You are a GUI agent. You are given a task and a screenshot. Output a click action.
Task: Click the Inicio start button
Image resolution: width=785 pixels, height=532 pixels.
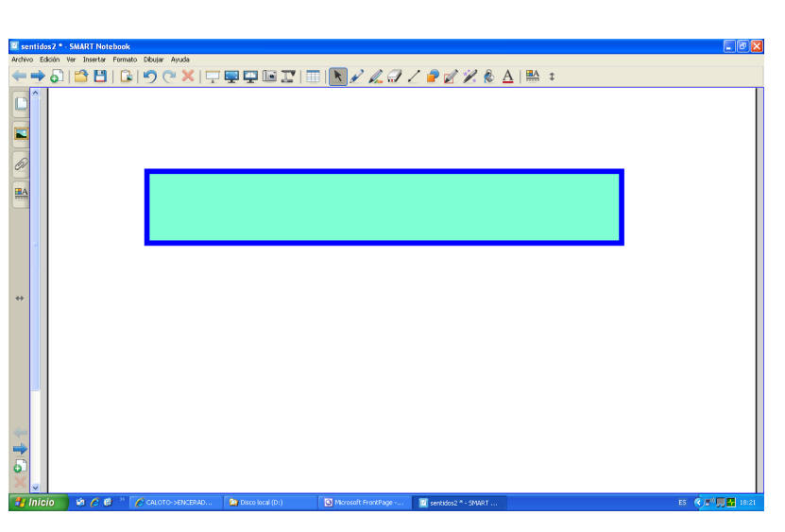click(38, 503)
